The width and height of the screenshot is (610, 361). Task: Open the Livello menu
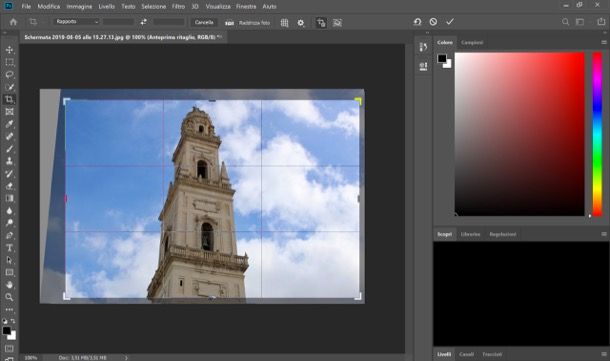(x=107, y=7)
